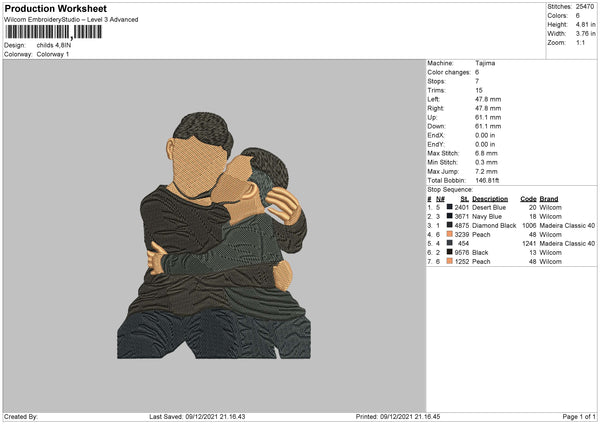Click the 'Stops:' label
Screen dimensions: 600x424
pos(437,81)
